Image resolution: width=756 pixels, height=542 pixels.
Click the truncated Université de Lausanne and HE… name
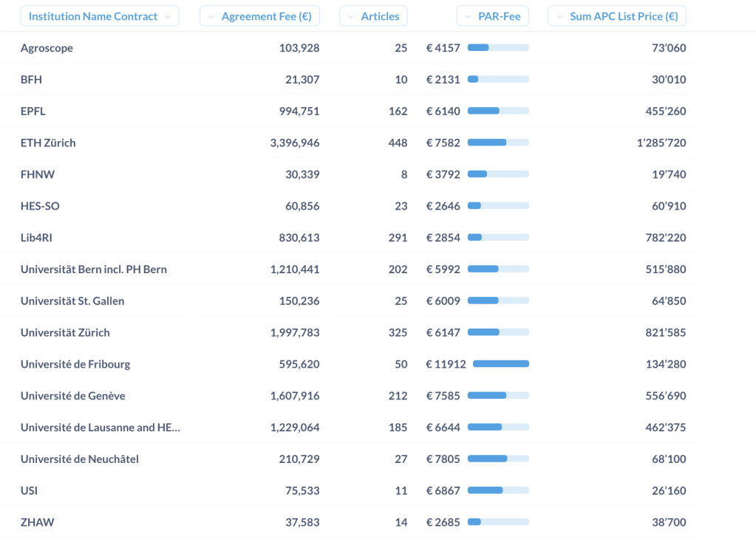pyautogui.click(x=100, y=428)
